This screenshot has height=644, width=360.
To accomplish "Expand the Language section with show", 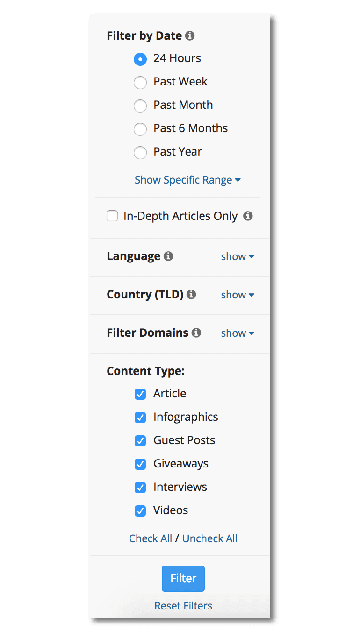I will 234,256.
